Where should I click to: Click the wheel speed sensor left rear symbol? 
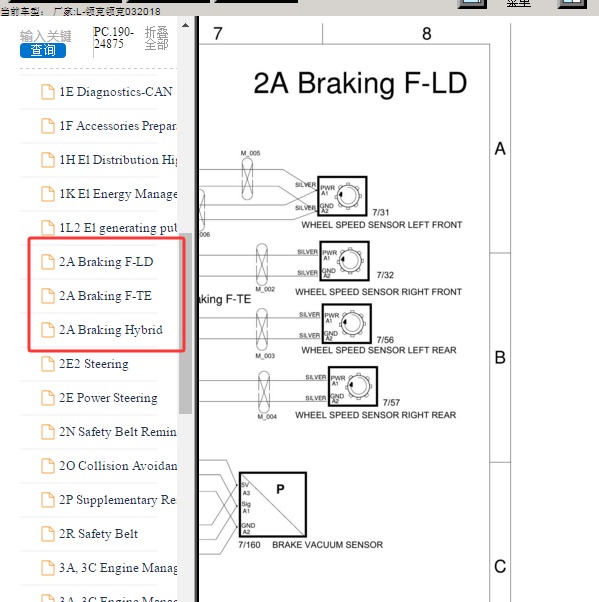pyautogui.click(x=346, y=324)
